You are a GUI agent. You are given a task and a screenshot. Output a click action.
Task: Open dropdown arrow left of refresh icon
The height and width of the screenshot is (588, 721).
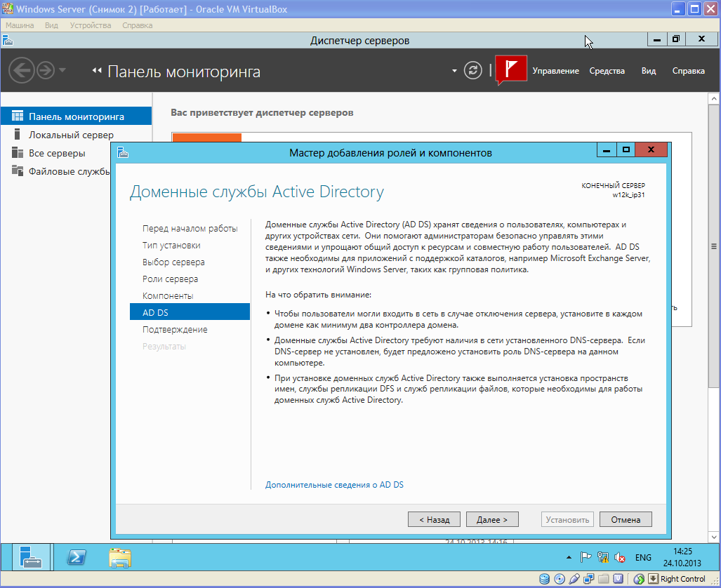[x=454, y=71]
